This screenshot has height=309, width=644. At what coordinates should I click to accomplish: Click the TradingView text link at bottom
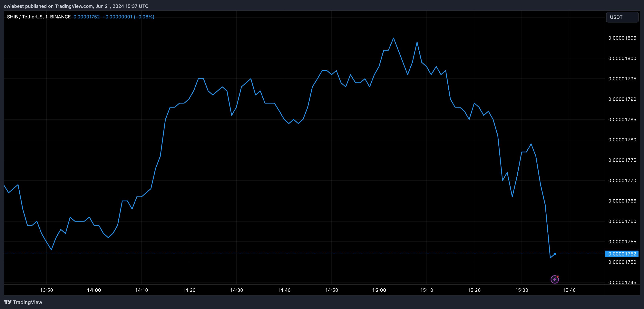27,302
